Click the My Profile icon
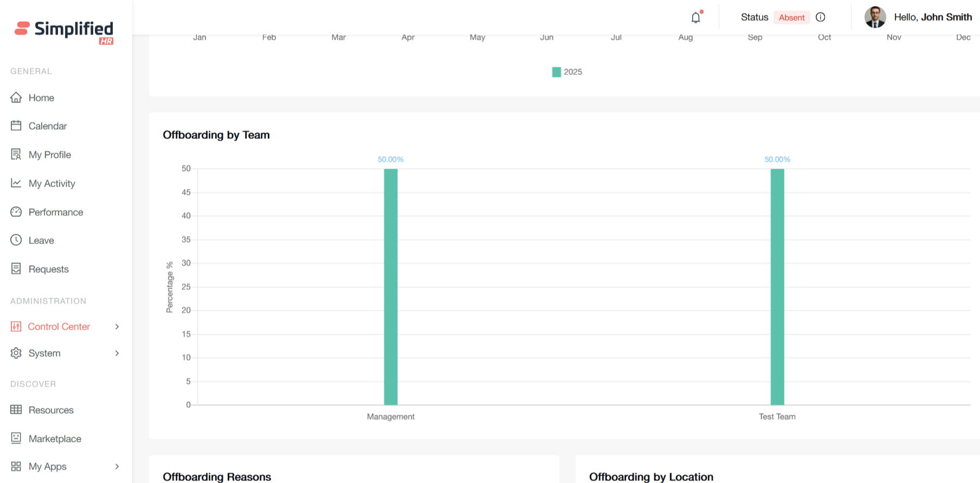The width and height of the screenshot is (980, 483). [x=16, y=154]
